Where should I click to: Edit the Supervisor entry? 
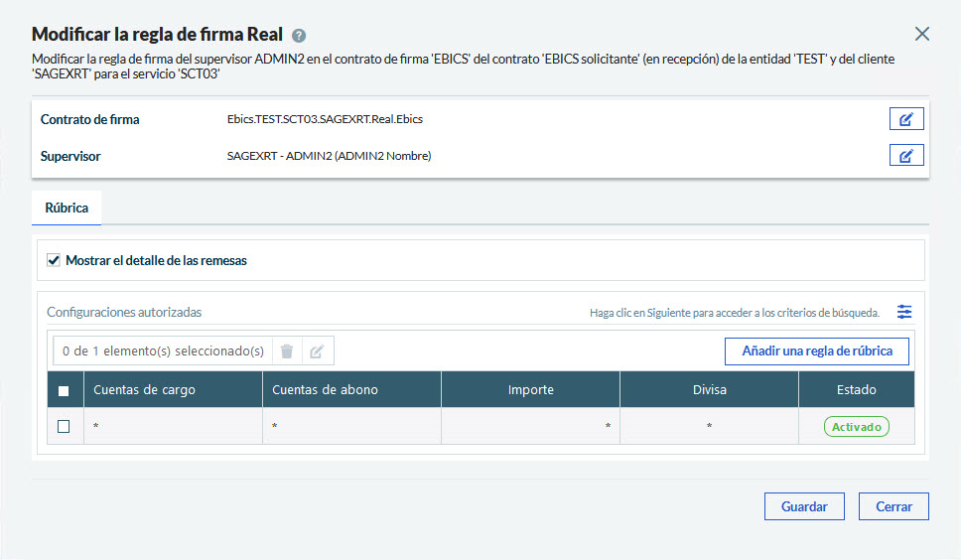[905, 155]
